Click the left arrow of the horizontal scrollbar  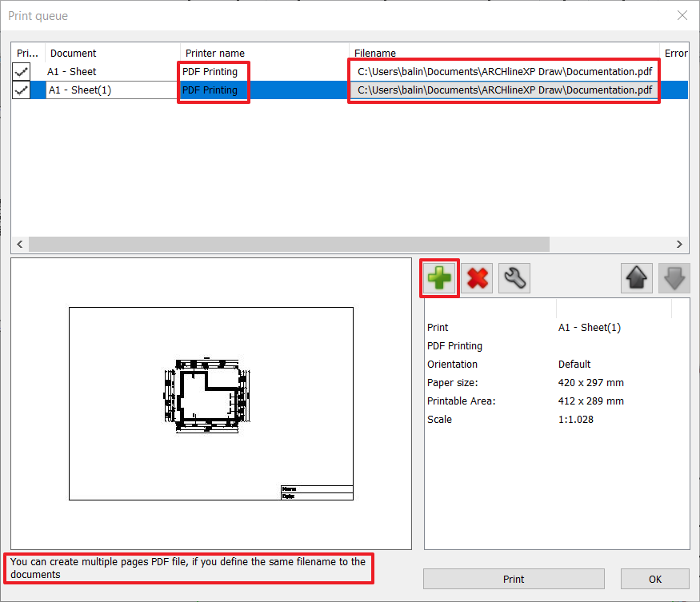click(x=19, y=244)
